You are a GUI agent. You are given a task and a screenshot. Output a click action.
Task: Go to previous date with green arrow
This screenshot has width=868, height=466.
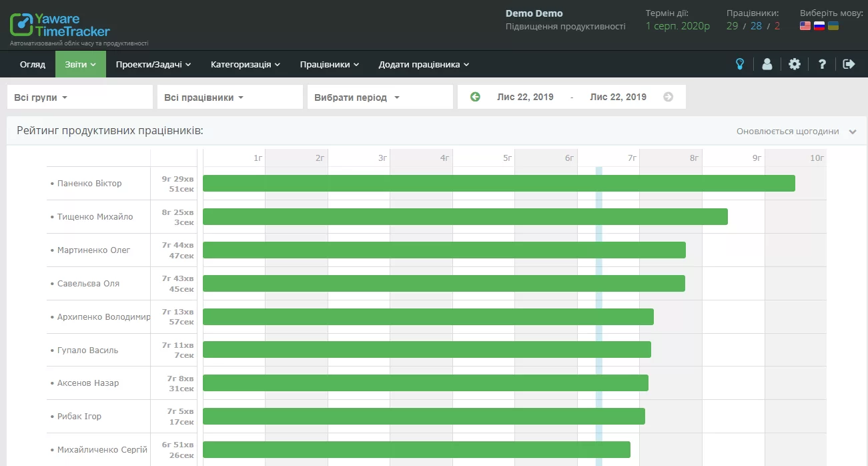(x=475, y=97)
